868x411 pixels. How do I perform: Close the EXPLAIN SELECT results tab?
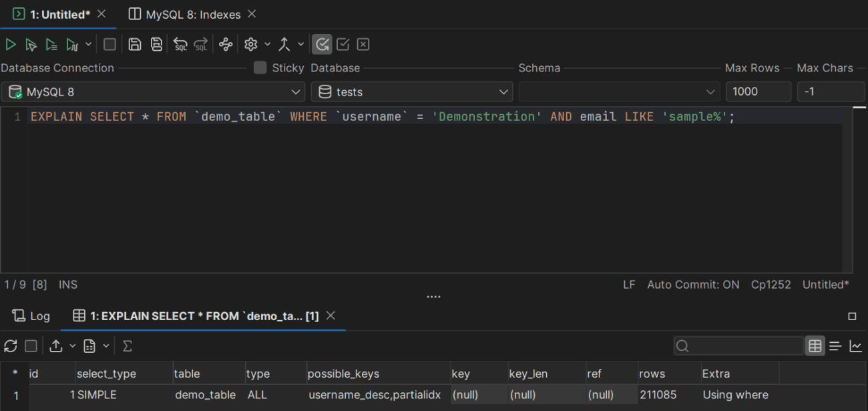tap(331, 315)
